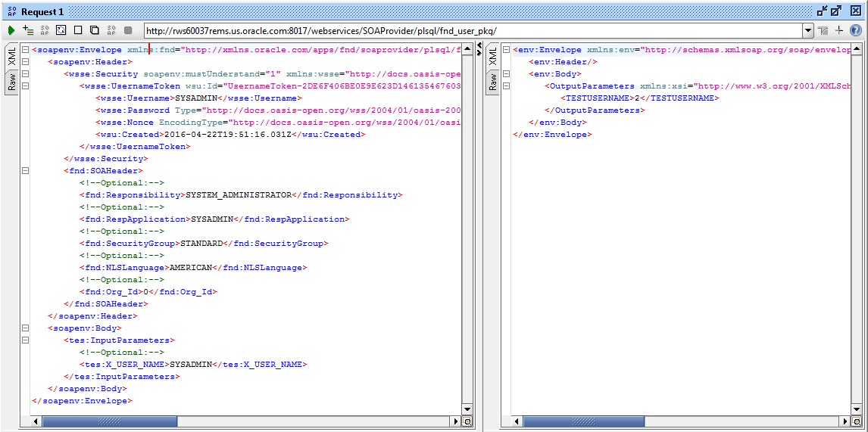Change the editor orientation with the split-tabs icon

click(823, 30)
